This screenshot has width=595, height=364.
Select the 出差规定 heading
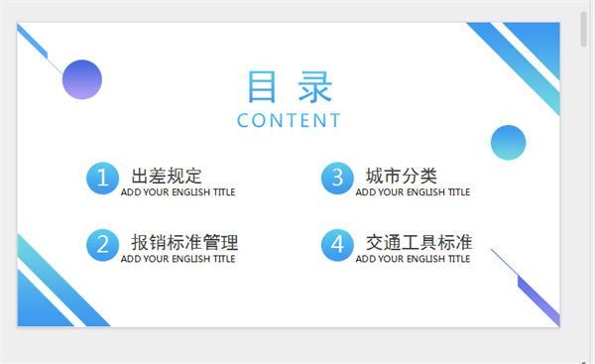(x=167, y=176)
